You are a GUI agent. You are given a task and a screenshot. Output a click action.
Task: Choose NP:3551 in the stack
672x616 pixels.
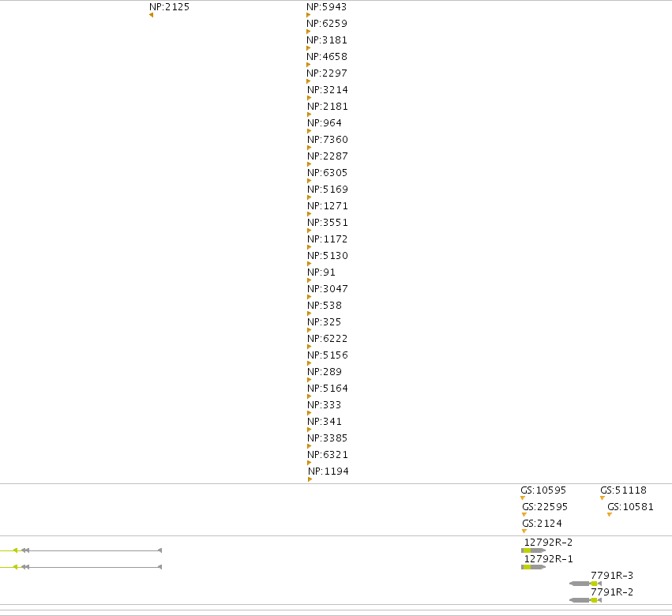tap(328, 223)
